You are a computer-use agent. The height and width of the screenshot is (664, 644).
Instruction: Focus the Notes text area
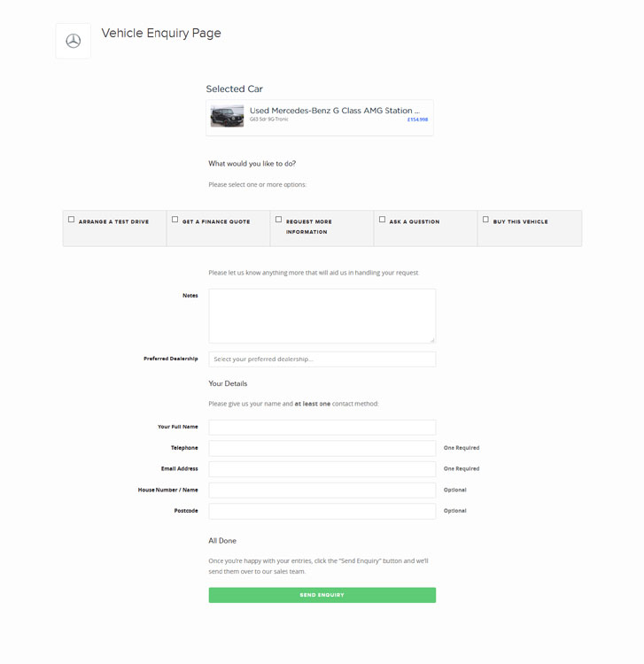322,316
